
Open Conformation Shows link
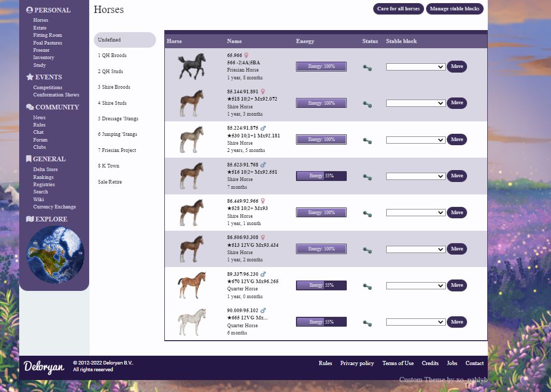[56, 95]
